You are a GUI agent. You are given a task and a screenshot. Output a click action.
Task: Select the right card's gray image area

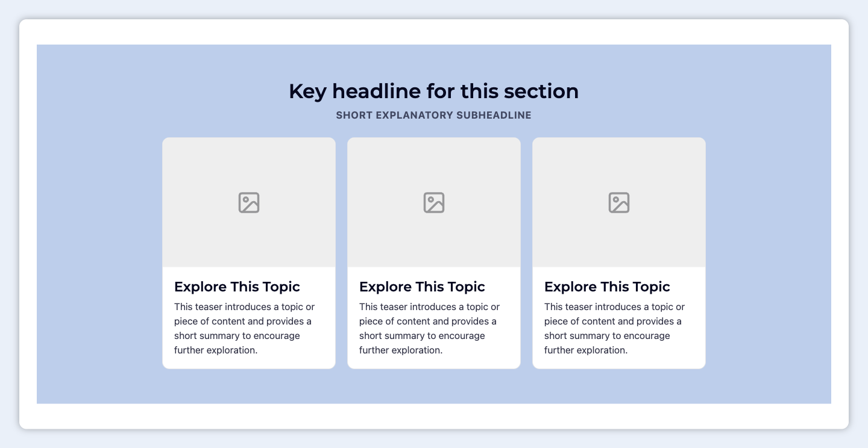(x=619, y=202)
